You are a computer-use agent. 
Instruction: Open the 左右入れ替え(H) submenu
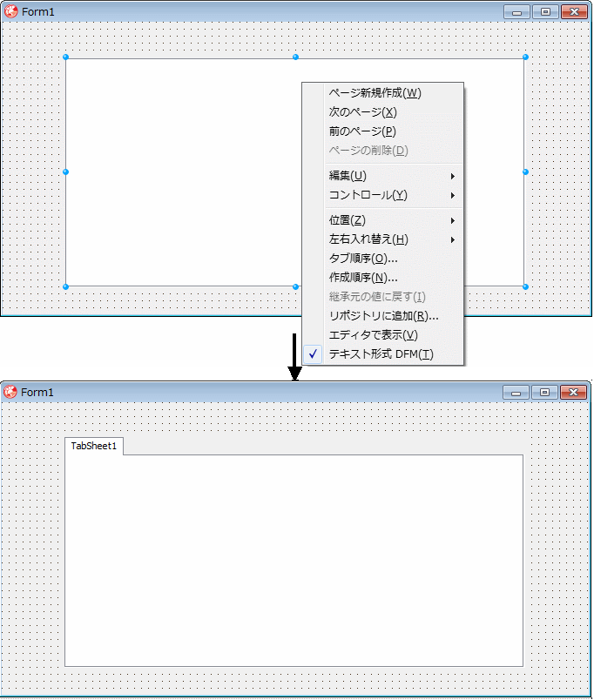[382, 239]
